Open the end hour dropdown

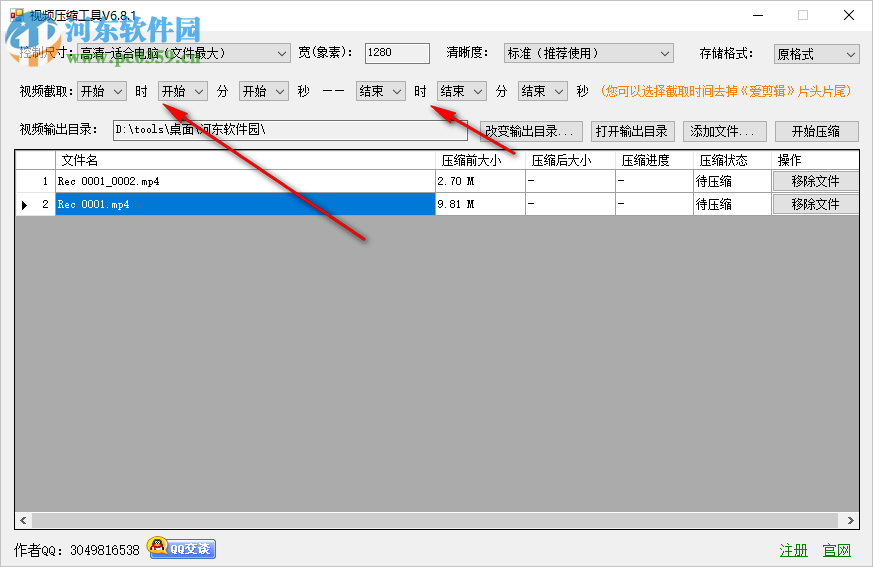pos(380,91)
